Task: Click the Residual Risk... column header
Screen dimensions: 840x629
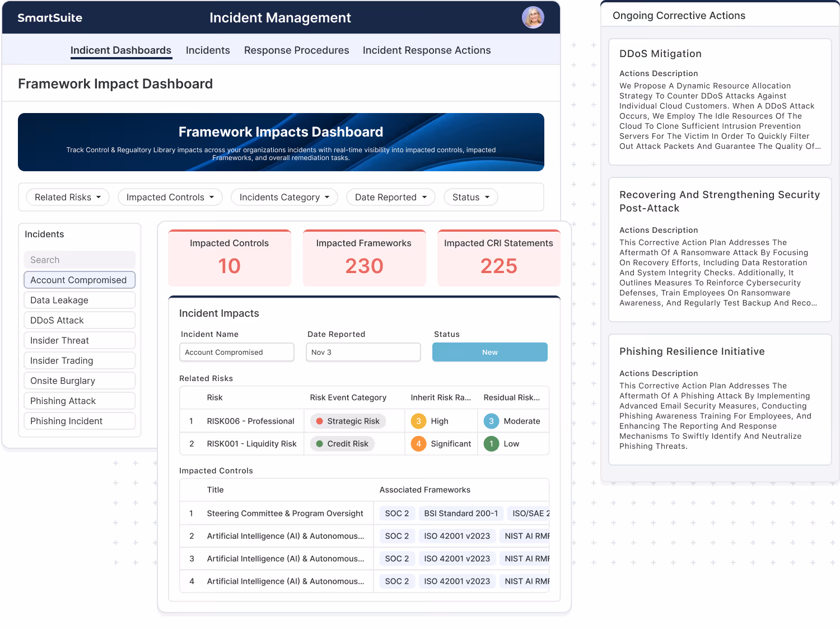Action: point(512,397)
